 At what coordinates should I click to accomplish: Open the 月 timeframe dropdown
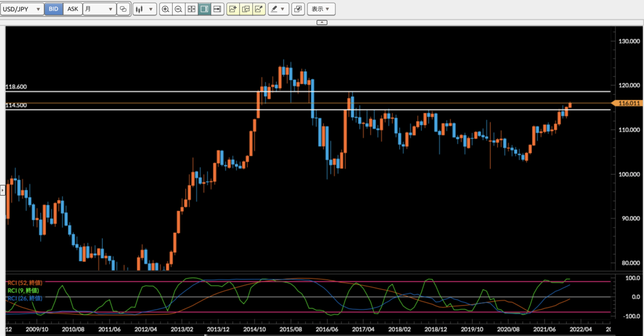pos(99,9)
